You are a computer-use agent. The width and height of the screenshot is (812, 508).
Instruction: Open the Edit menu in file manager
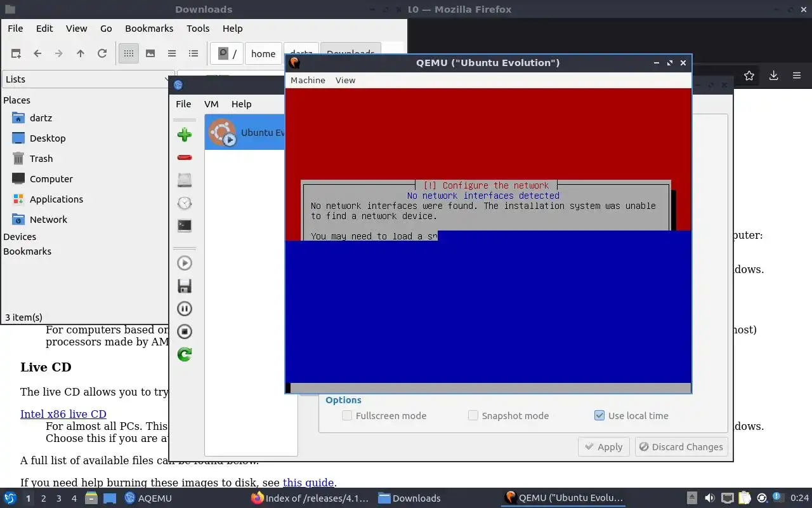[44, 29]
